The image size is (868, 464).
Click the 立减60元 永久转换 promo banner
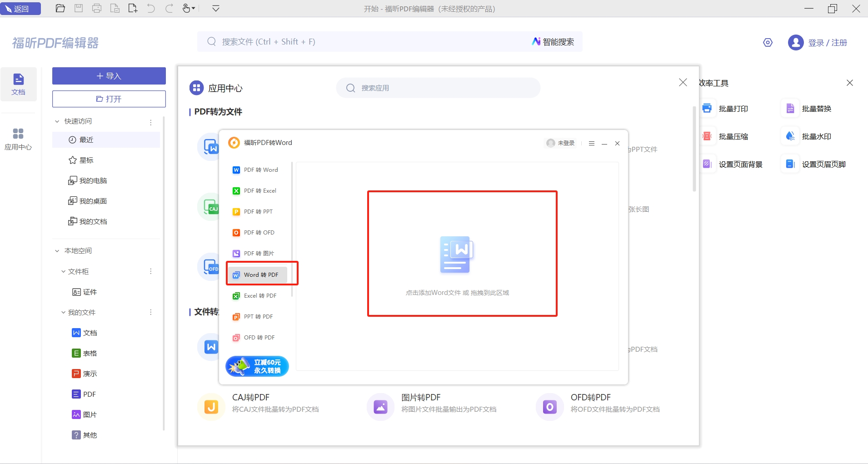[x=257, y=366]
